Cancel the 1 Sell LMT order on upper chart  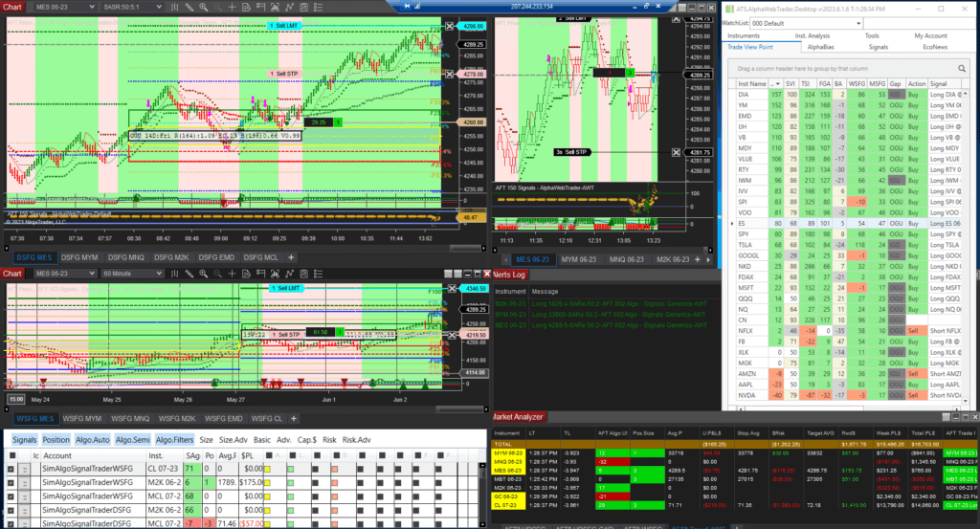click(x=450, y=26)
